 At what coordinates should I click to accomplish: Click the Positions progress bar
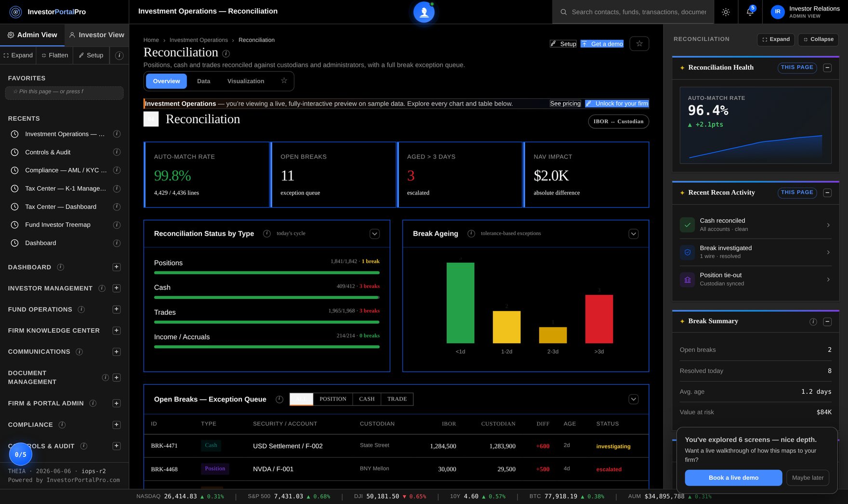point(266,273)
